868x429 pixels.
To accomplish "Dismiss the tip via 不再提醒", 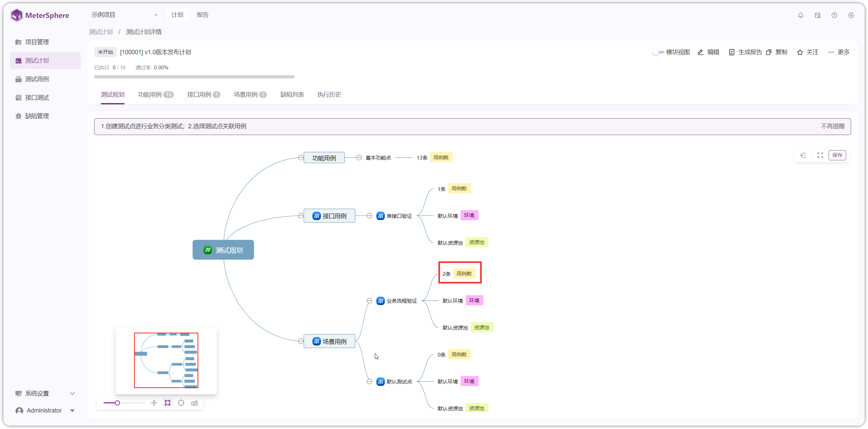I will click(x=832, y=126).
